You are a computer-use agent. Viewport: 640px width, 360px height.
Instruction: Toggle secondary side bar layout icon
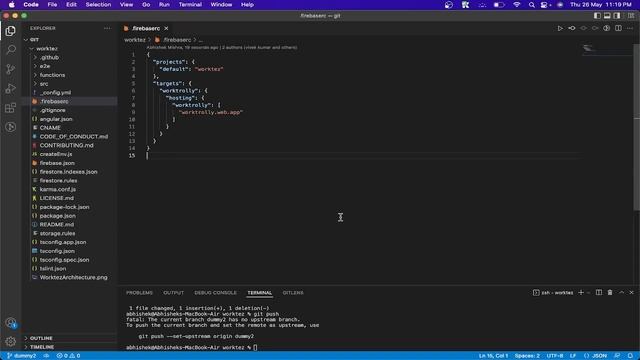(x=617, y=16)
